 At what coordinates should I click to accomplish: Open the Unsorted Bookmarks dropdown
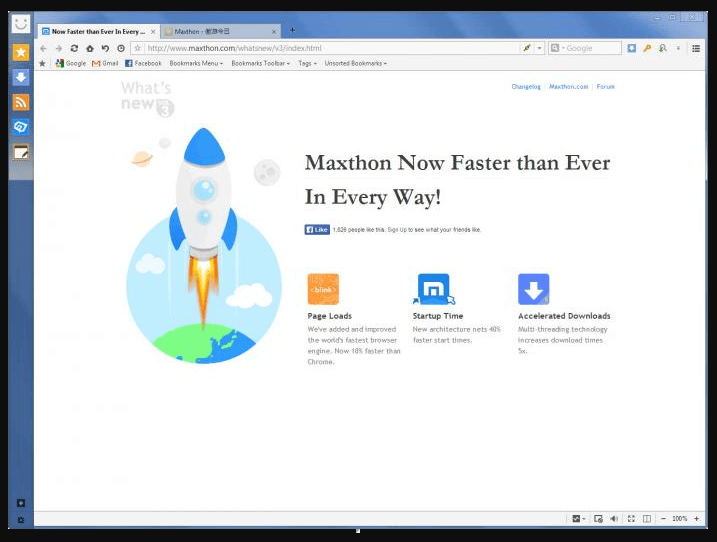click(356, 63)
